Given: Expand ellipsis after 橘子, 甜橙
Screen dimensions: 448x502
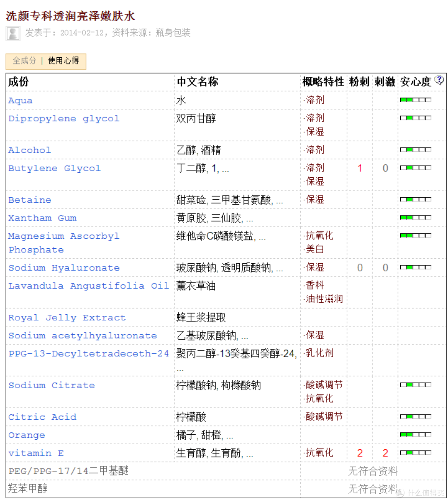Looking at the screenshot, I should 230,437.
